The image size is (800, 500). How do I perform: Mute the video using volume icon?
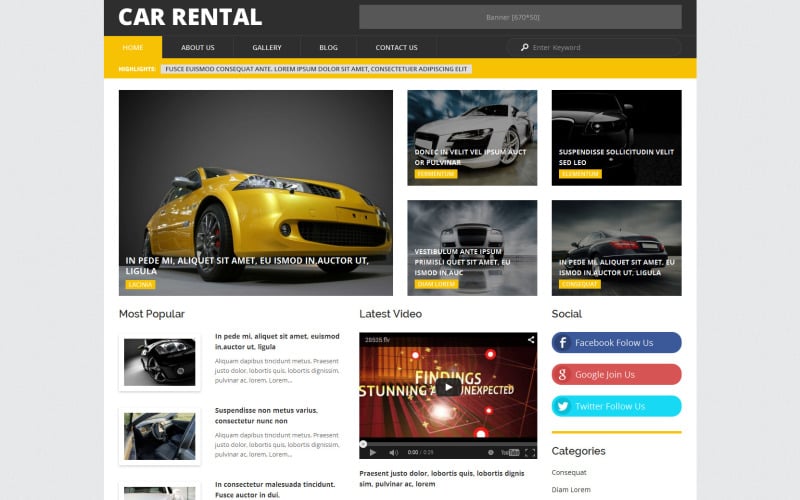point(393,452)
